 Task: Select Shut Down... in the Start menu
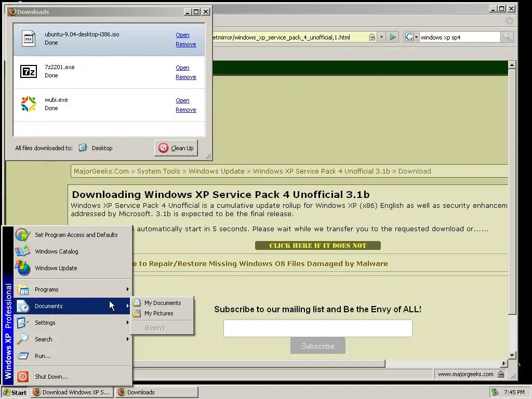(x=73, y=377)
